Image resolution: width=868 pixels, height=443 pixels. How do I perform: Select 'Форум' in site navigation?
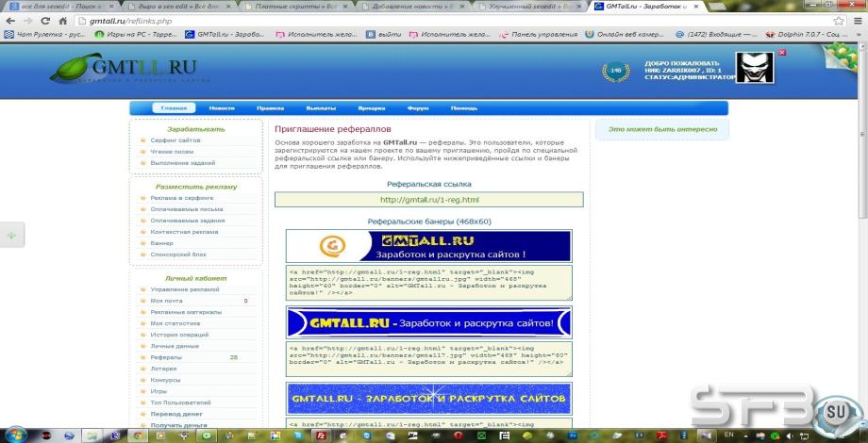click(418, 108)
